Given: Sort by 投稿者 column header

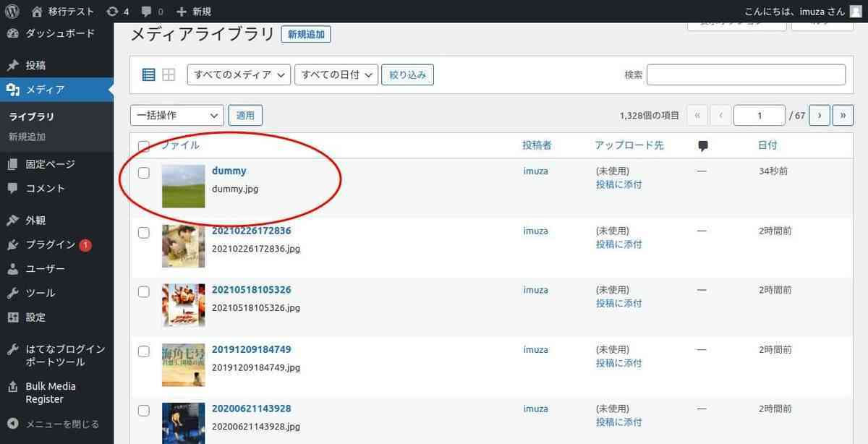Looking at the screenshot, I should pyautogui.click(x=537, y=145).
